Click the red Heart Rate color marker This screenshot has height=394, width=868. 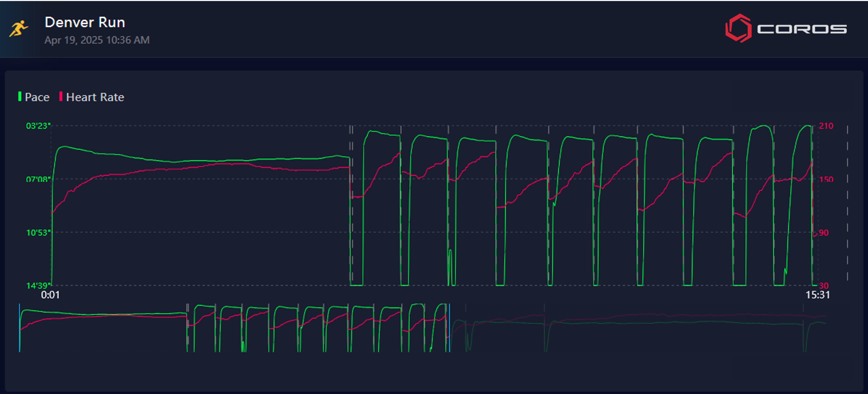[x=61, y=96]
